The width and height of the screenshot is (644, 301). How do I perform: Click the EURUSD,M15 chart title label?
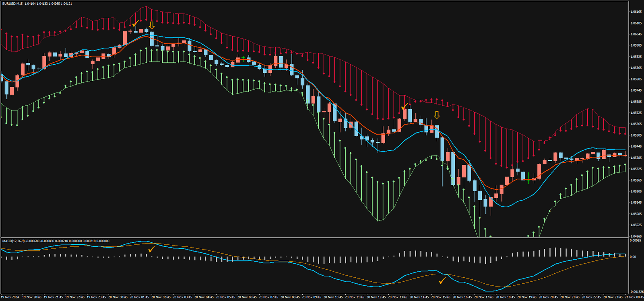(12, 4)
